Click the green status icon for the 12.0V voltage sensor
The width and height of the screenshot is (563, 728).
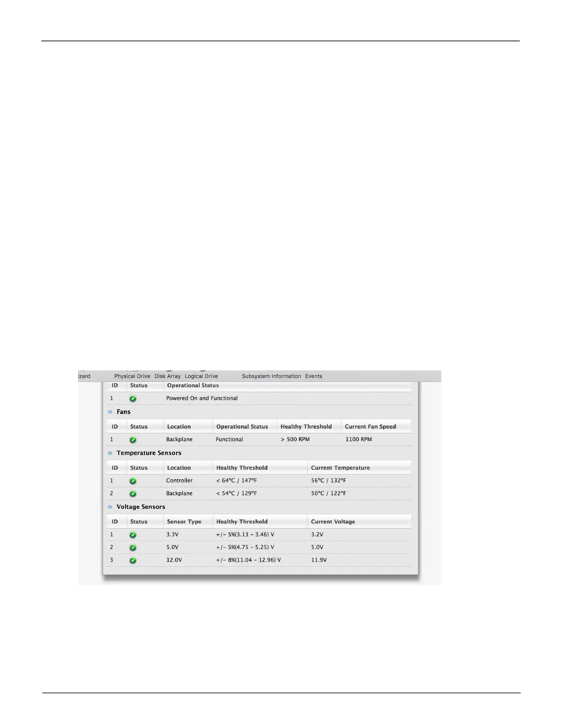point(133,560)
